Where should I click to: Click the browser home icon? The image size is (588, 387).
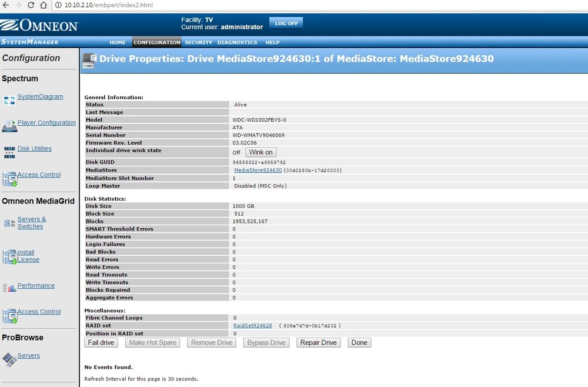(44, 5)
